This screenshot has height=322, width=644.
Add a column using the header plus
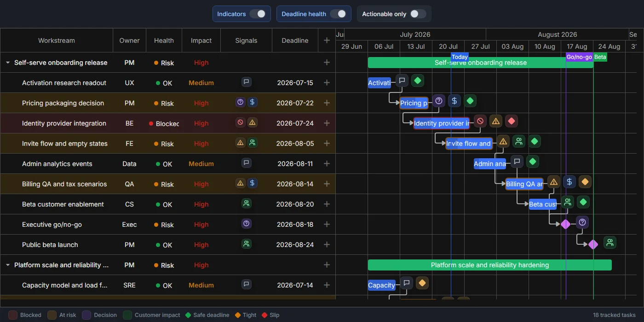coord(327,40)
